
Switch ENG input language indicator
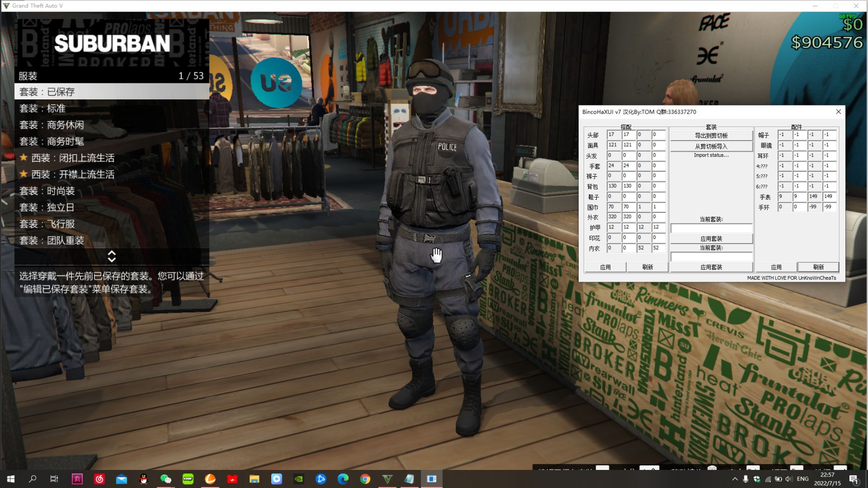(x=803, y=479)
